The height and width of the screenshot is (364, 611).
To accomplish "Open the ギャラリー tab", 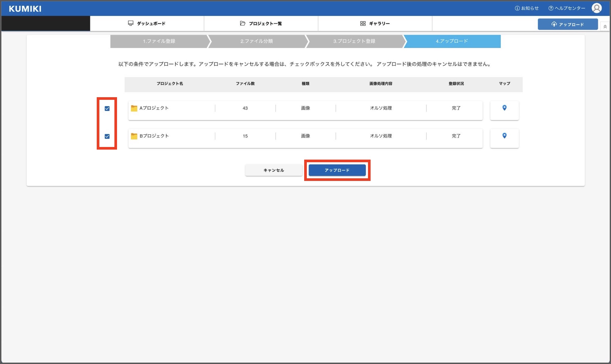I will [x=375, y=23].
